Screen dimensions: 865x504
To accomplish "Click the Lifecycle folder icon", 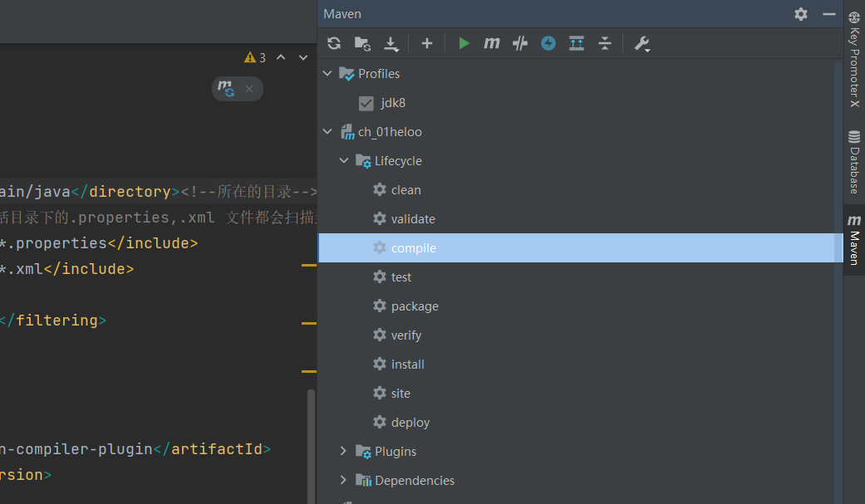I will coord(363,161).
